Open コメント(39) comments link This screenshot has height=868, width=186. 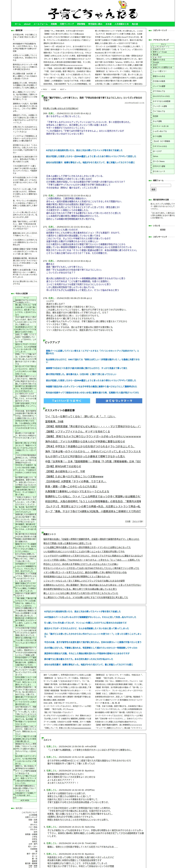[137, 521]
